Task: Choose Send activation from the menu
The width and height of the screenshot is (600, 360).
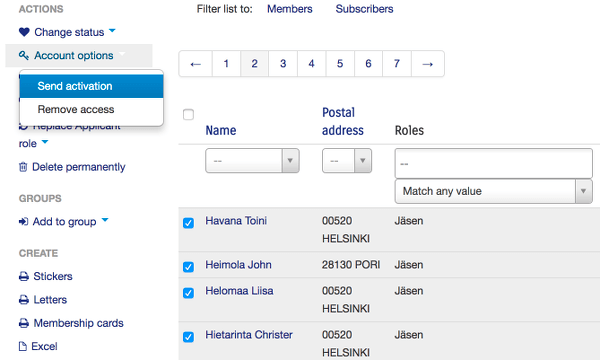Action: point(91,86)
